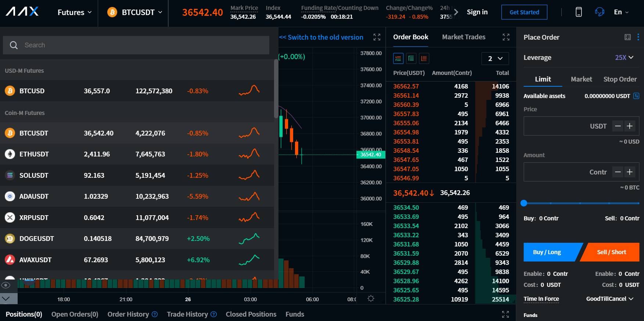Open the Place Order more options menu
Viewport: 644px width, 321px height.
click(x=638, y=37)
